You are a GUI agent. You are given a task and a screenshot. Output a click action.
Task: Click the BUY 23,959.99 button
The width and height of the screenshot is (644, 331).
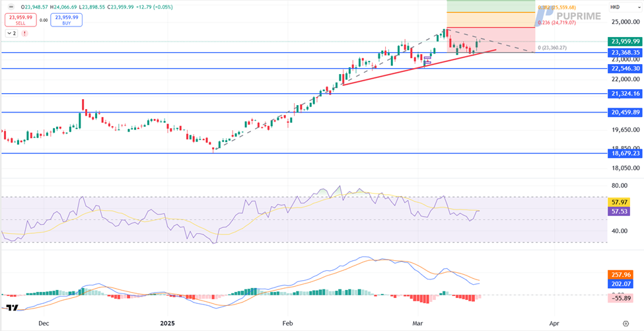[66, 20]
